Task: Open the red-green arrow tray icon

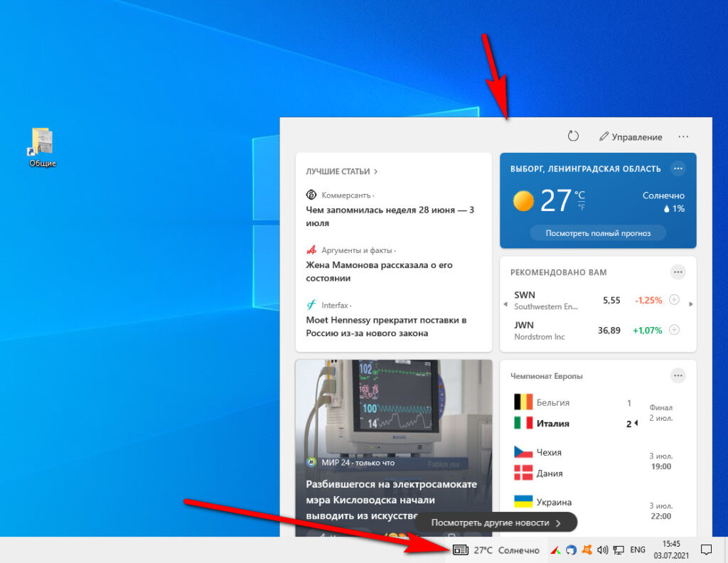Action: click(555, 550)
